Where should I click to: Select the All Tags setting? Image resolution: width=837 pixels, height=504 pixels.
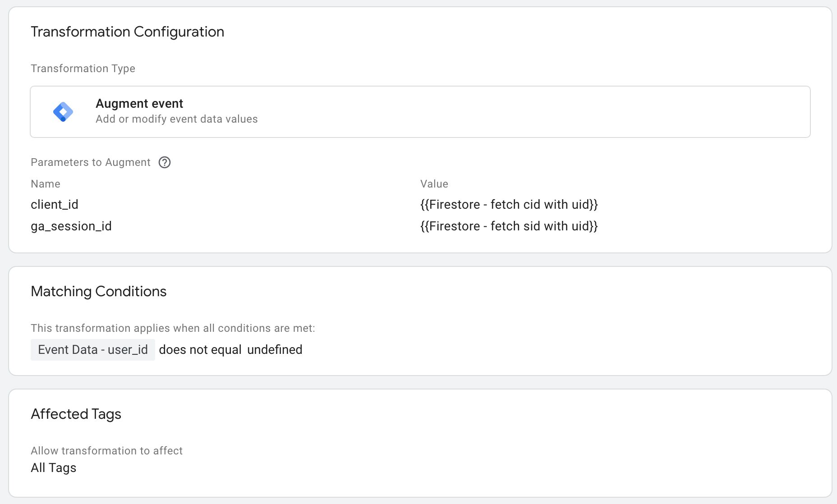pyautogui.click(x=54, y=468)
